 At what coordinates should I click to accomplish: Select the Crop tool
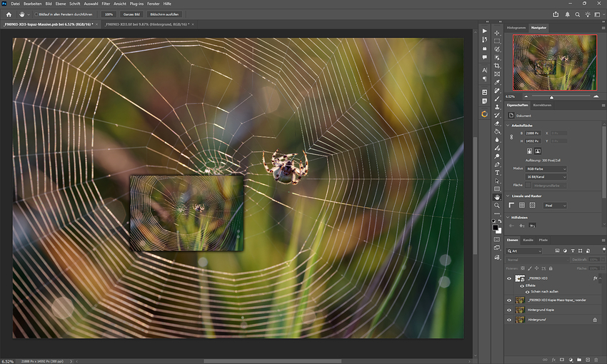[x=497, y=66]
